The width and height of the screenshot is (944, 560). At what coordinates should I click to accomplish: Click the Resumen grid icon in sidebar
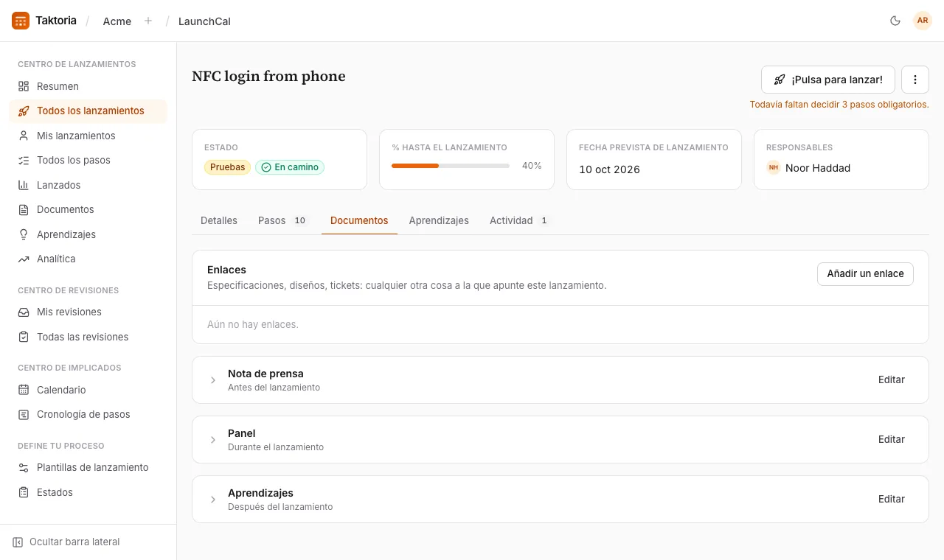coord(24,86)
